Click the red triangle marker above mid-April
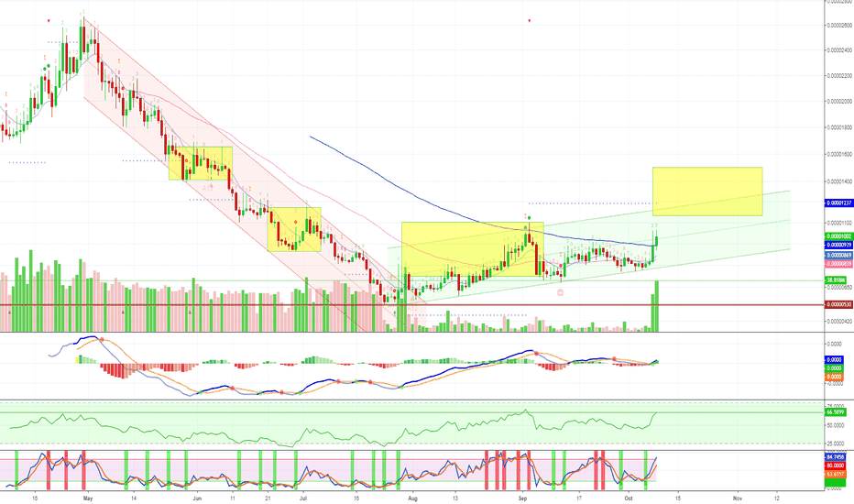854x504 pixels. (x=49, y=21)
